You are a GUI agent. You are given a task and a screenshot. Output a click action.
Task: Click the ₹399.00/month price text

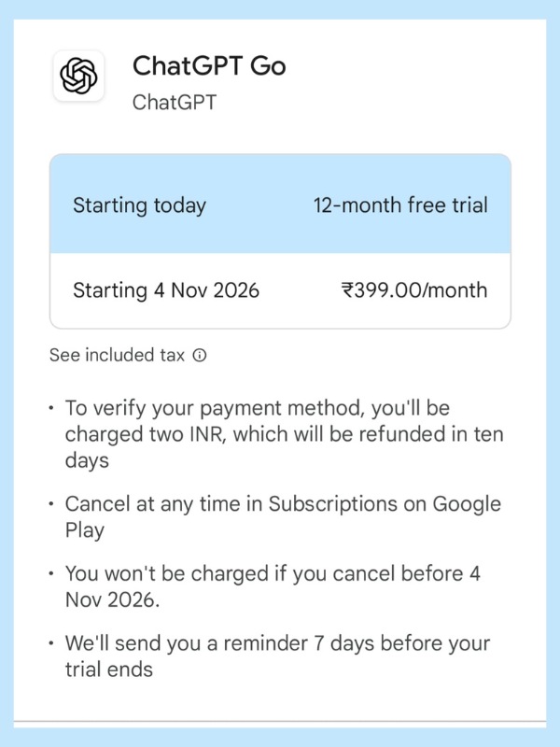click(x=416, y=290)
